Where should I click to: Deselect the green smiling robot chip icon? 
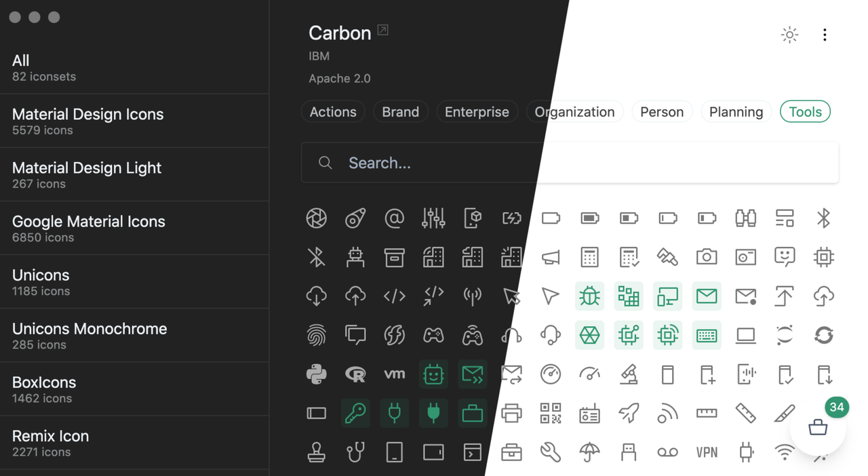pyautogui.click(x=433, y=374)
